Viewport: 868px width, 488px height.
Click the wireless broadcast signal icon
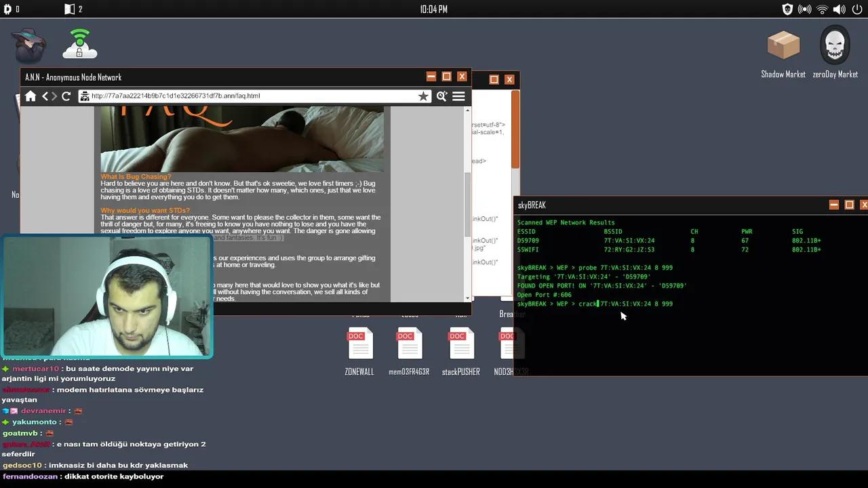coord(805,9)
